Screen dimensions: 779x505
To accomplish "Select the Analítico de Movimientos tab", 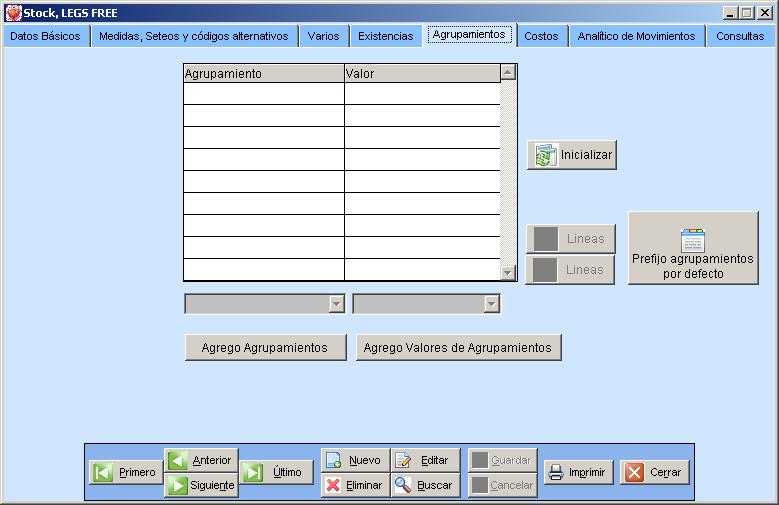I will tap(636, 36).
